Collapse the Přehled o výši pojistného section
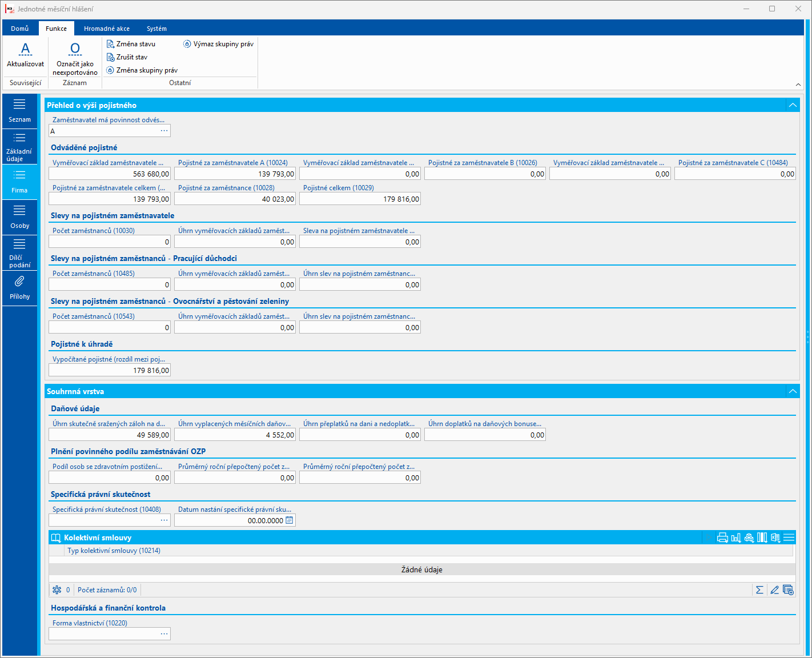 point(793,105)
